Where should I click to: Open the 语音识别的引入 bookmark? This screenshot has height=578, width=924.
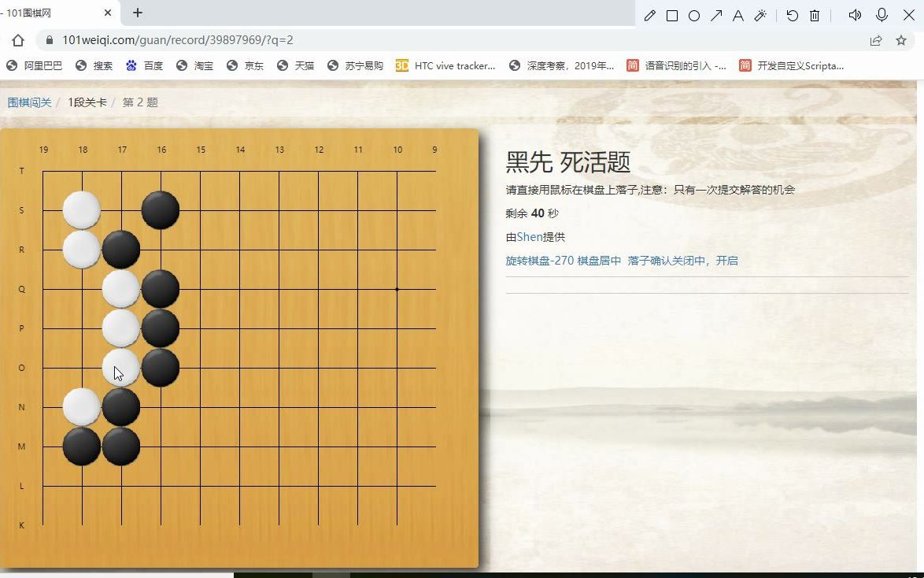tap(677, 65)
